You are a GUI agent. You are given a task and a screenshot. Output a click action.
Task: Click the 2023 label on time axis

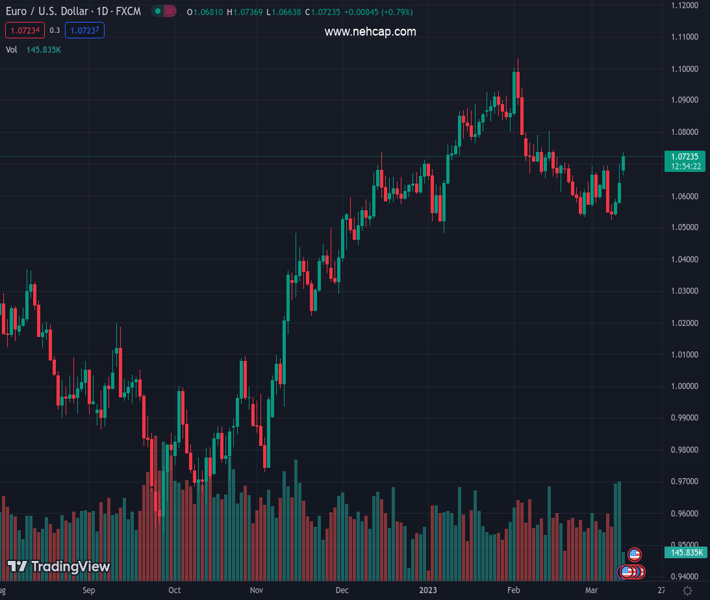(x=430, y=590)
